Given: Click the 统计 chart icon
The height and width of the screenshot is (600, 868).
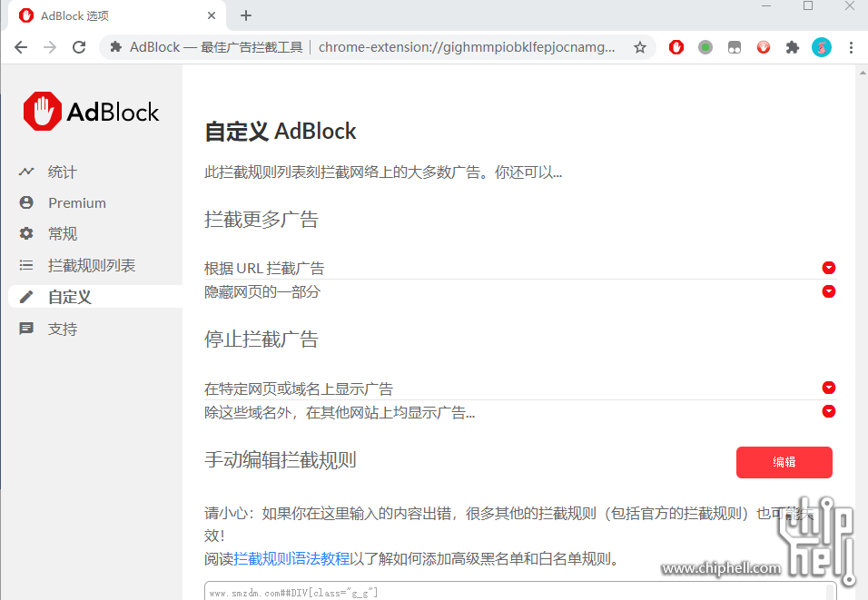Looking at the screenshot, I should pyautogui.click(x=26, y=172).
